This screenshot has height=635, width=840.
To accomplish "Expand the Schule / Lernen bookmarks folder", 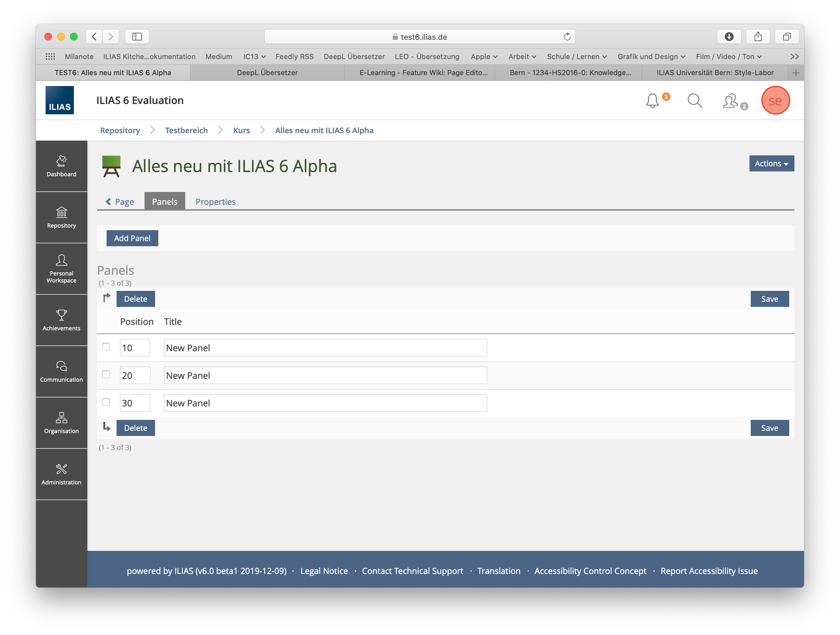I will pyautogui.click(x=576, y=57).
